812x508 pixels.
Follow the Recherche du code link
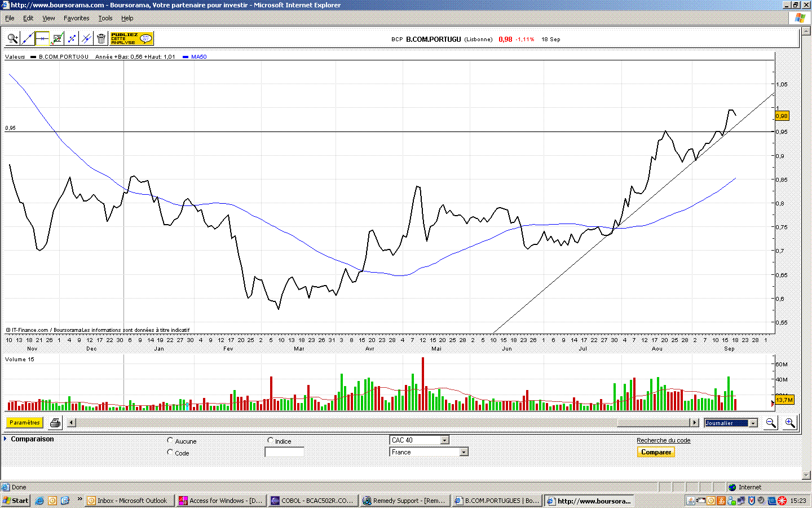tap(663, 440)
